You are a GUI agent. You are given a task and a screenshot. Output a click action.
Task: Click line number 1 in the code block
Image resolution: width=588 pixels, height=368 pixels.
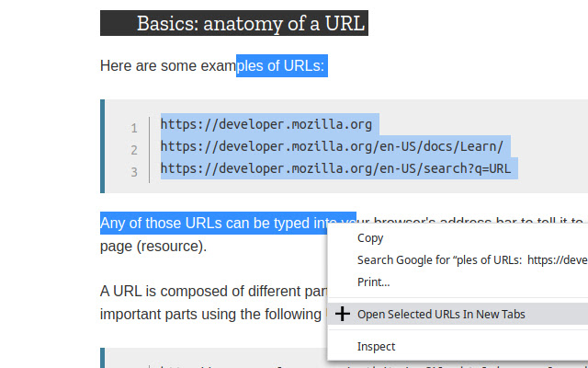(134, 128)
